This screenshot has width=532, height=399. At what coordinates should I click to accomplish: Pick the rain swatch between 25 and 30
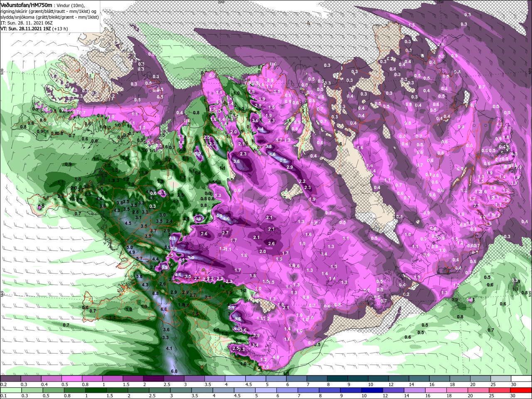500,390
